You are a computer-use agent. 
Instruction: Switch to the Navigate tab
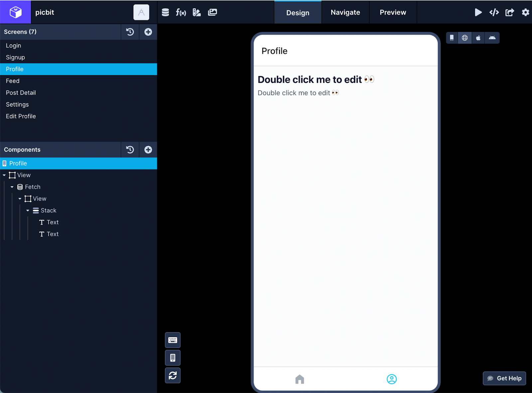(345, 12)
